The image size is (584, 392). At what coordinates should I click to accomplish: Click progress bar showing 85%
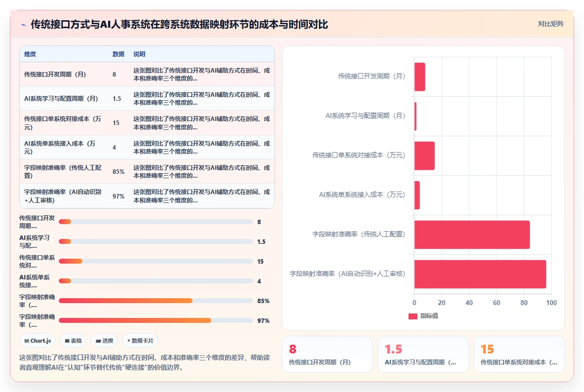pyautogui.click(x=156, y=301)
